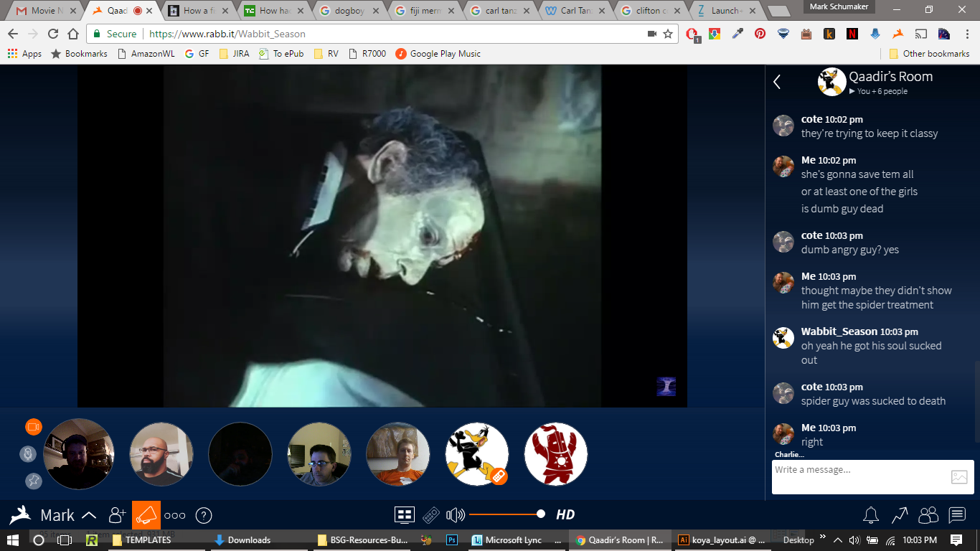Expand the 'You + 6 people' list
Image resolution: width=980 pixels, height=551 pixels.
click(878, 91)
